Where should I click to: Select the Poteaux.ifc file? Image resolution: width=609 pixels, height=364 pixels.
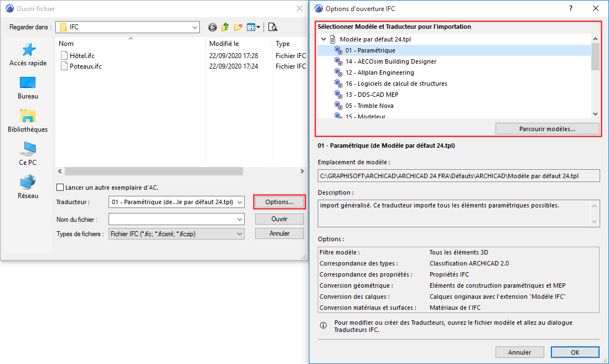point(81,66)
